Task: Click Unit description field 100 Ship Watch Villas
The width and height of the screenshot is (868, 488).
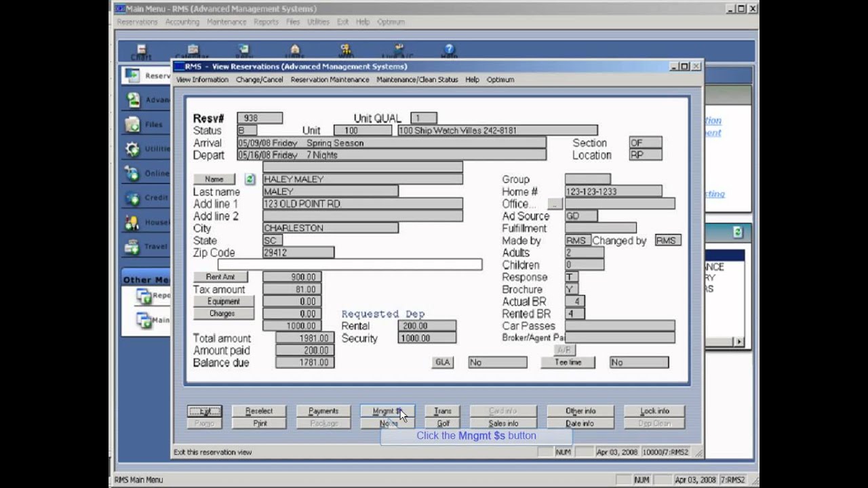Action: 498,131
